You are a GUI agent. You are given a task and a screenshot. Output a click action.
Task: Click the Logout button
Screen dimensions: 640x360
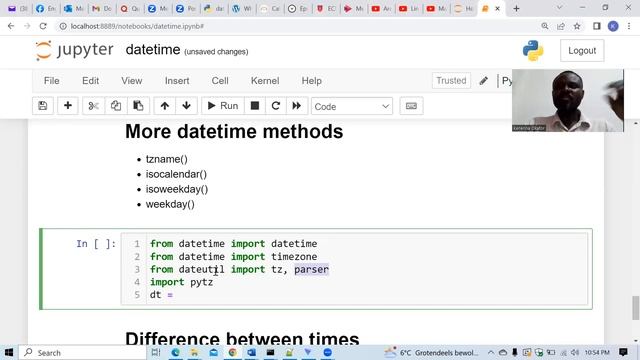[x=582, y=51]
